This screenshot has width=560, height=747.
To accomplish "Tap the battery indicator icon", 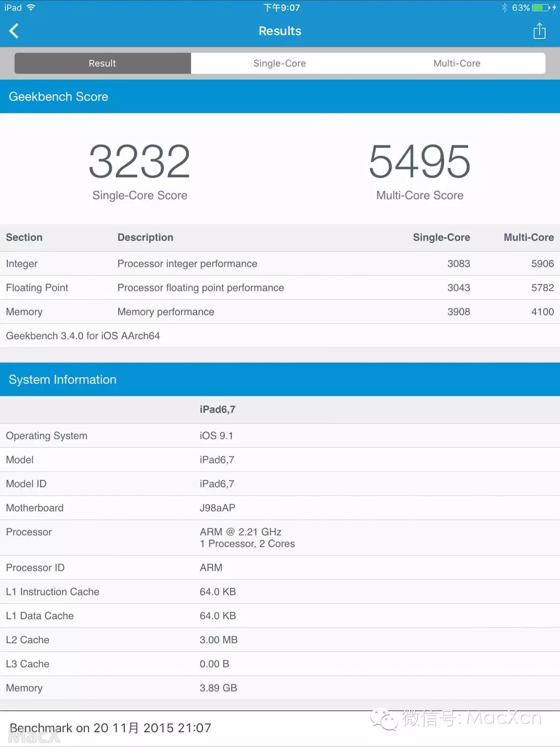I will (x=541, y=7).
